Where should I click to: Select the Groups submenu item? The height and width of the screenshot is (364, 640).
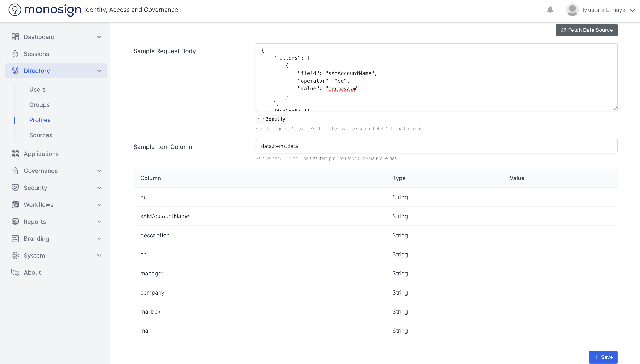(x=39, y=105)
